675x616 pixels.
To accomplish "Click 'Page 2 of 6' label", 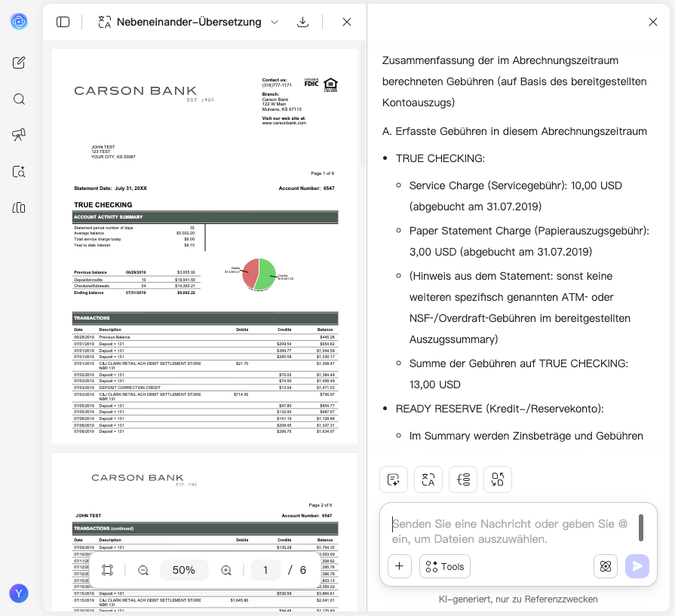I will [321, 505].
